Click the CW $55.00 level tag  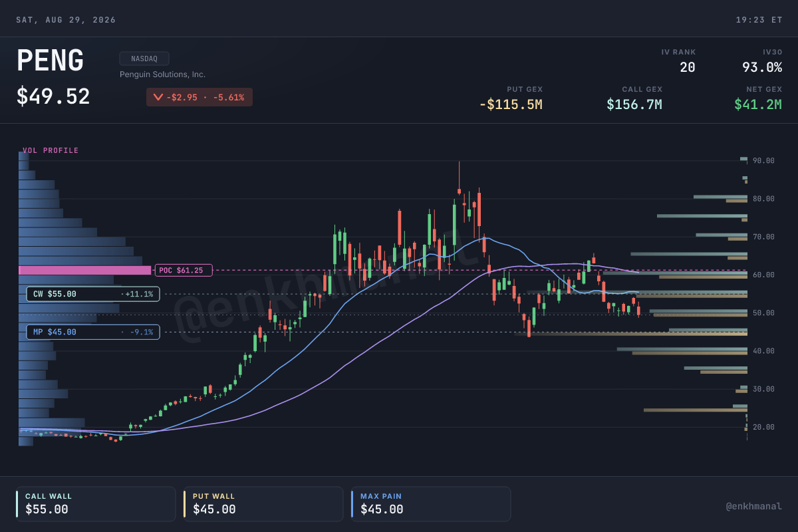[x=93, y=294]
